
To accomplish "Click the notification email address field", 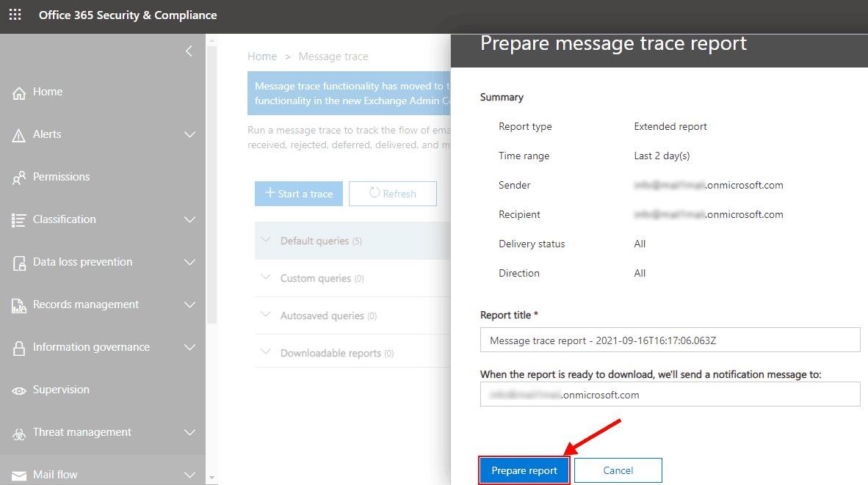I will click(x=669, y=395).
